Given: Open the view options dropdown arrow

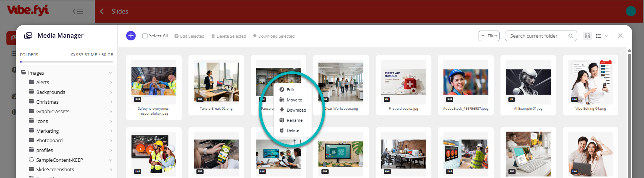Looking at the screenshot, I should coord(607,36).
